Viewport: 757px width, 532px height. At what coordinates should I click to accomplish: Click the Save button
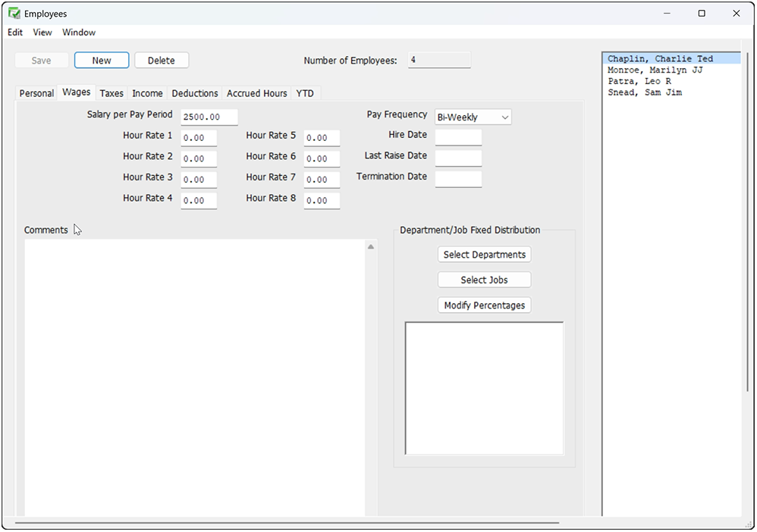click(41, 61)
